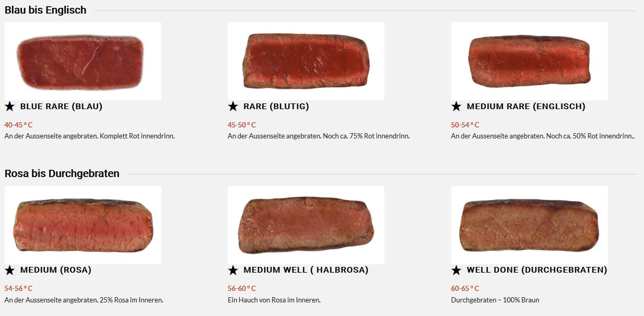Click the star icon beside Medium Well (Halbrosa)
The width and height of the screenshot is (644, 316).
coord(233,270)
